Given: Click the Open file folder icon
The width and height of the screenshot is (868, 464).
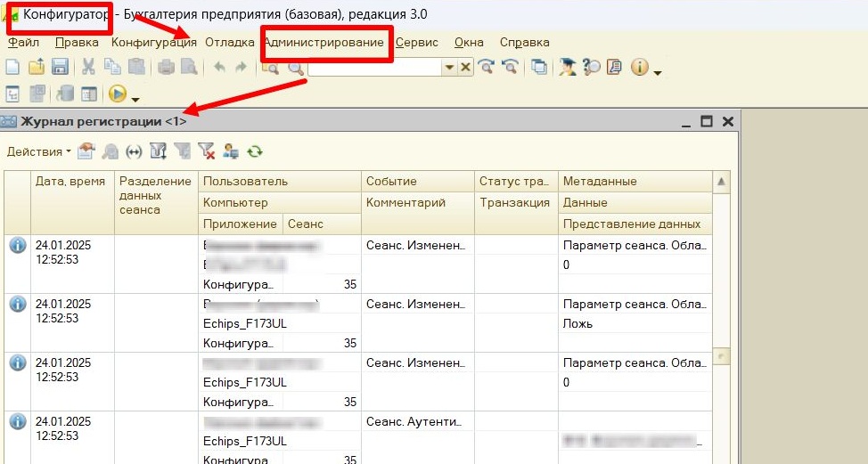Looking at the screenshot, I should point(36,68).
